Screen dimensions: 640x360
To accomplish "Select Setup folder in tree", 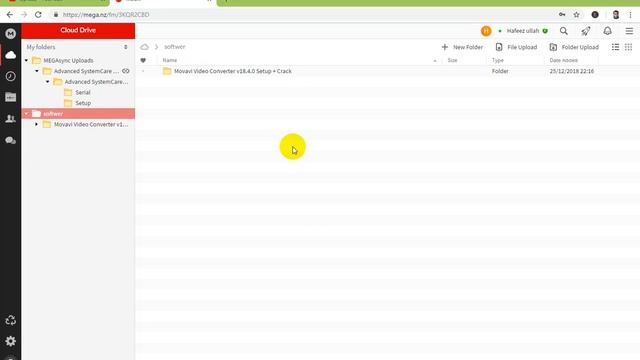I will (83, 103).
